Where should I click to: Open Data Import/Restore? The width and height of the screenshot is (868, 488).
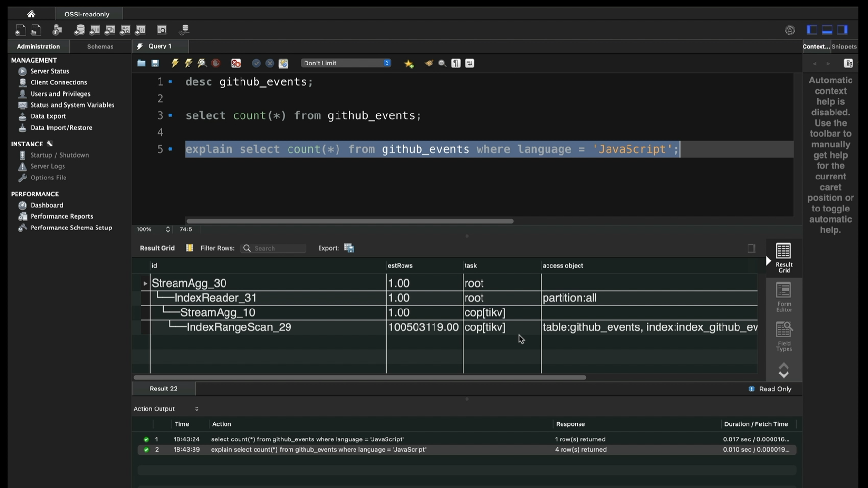[61, 128]
